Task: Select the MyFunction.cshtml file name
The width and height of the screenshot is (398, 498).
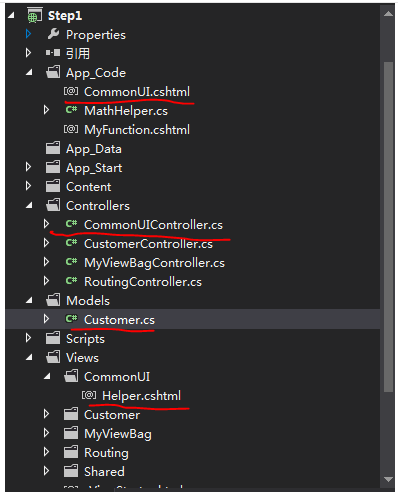Action: pos(137,130)
